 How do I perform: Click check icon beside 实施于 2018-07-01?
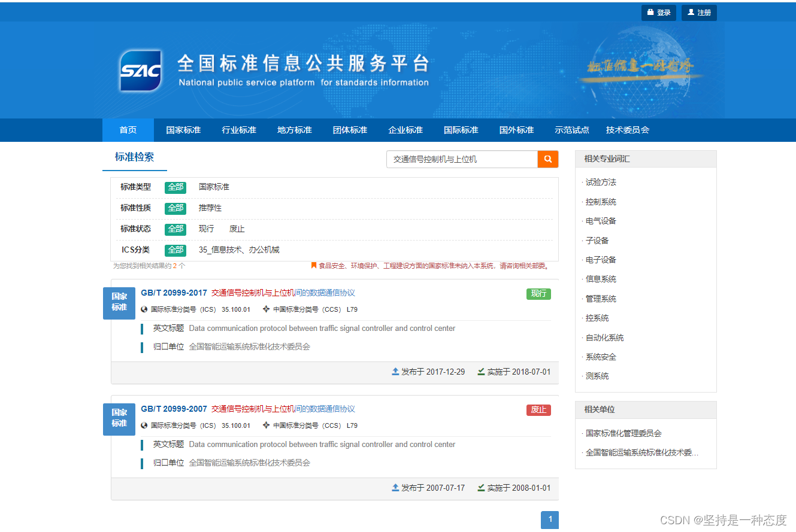[481, 372]
